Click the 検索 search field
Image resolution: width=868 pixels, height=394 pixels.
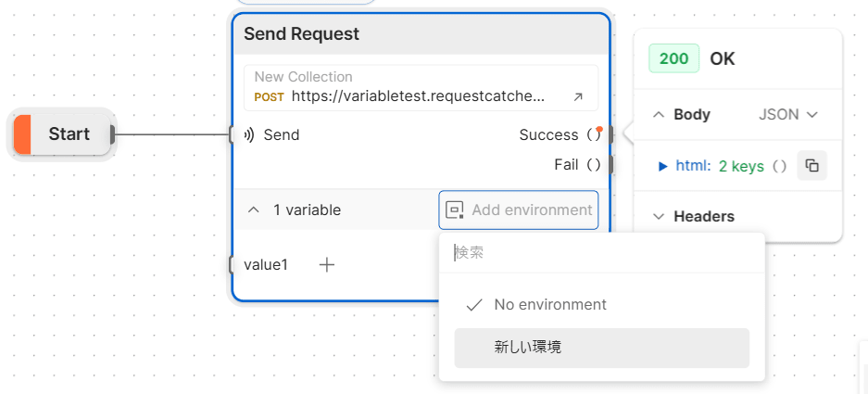tap(602, 253)
